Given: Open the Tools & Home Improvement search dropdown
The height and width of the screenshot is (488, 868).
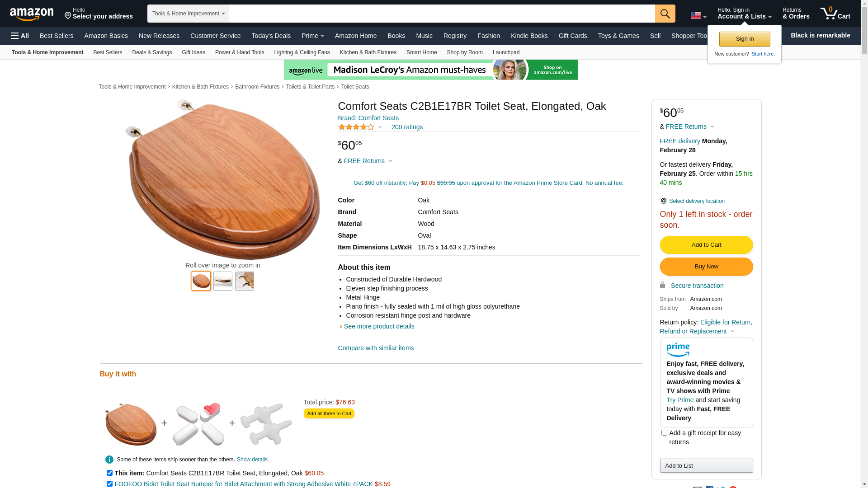Looking at the screenshot, I should [x=188, y=14].
